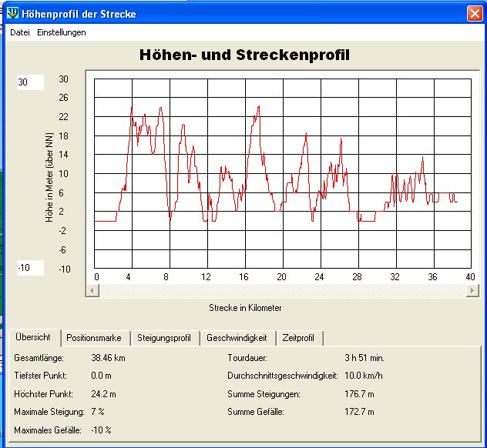Screen dimensions: 487x448
Task: Click the title bar text Höhenprofil der Strecke
Action: [79, 14]
